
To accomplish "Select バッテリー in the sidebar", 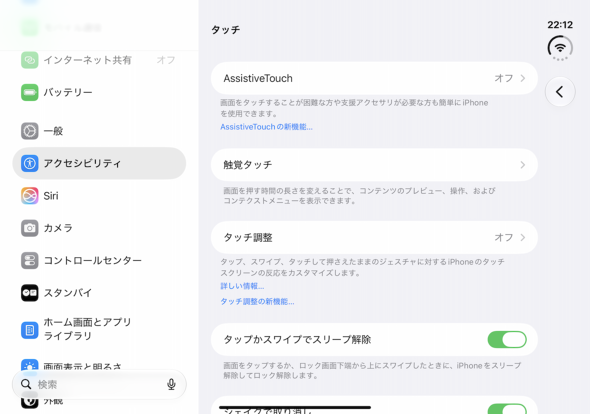I will pos(99,93).
